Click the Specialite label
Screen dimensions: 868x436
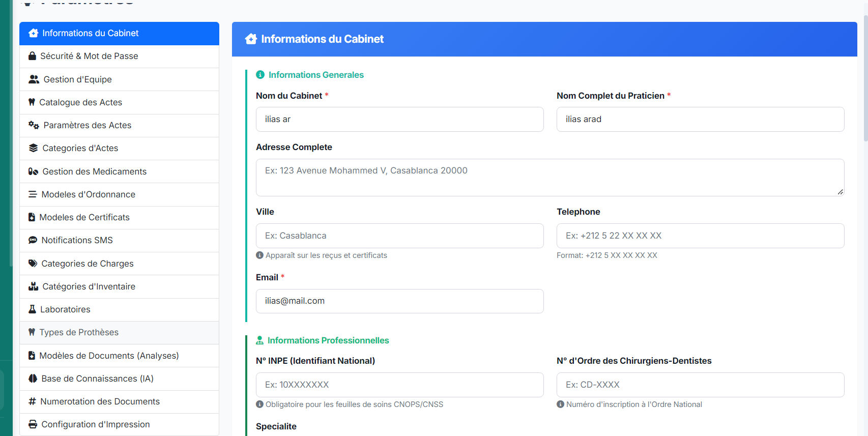point(276,426)
